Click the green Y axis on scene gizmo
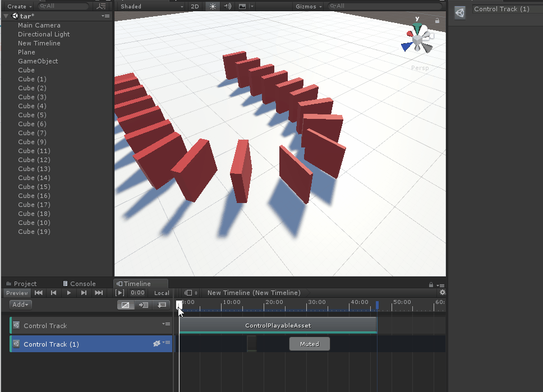 [x=417, y=27]
